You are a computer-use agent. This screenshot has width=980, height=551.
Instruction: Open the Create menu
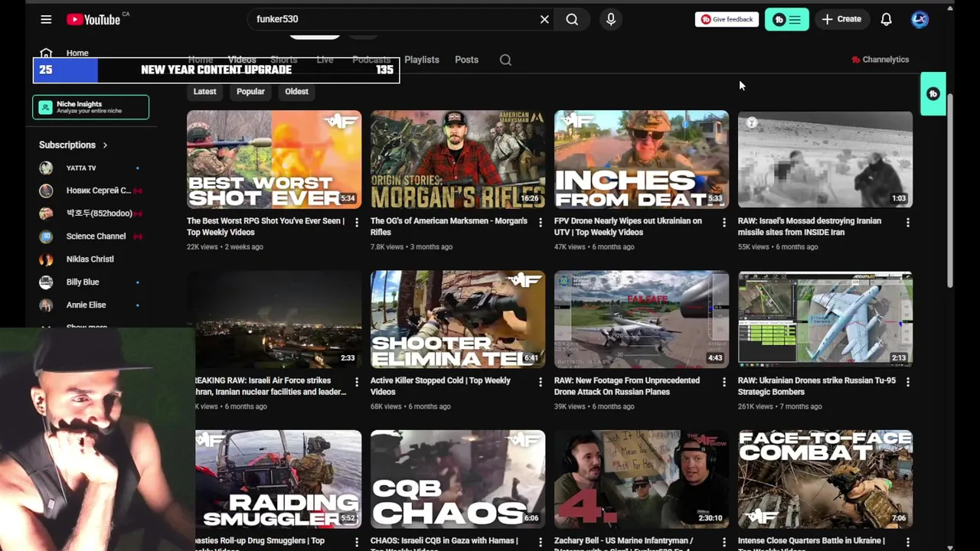click(841, 19)
